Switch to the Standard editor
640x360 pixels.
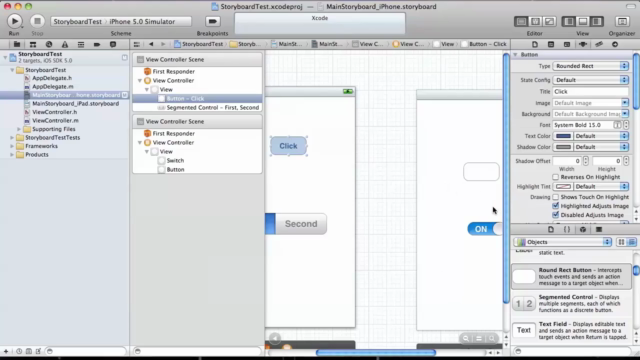click(521, 21)
